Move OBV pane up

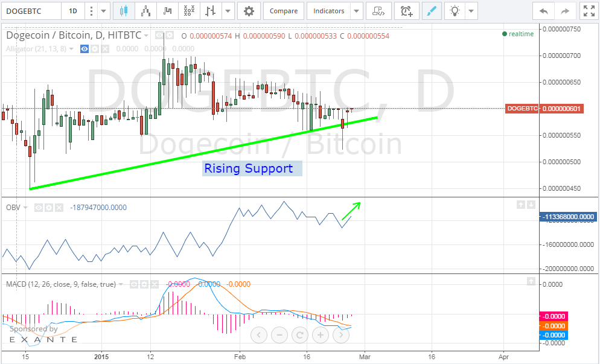click(521, 205)
